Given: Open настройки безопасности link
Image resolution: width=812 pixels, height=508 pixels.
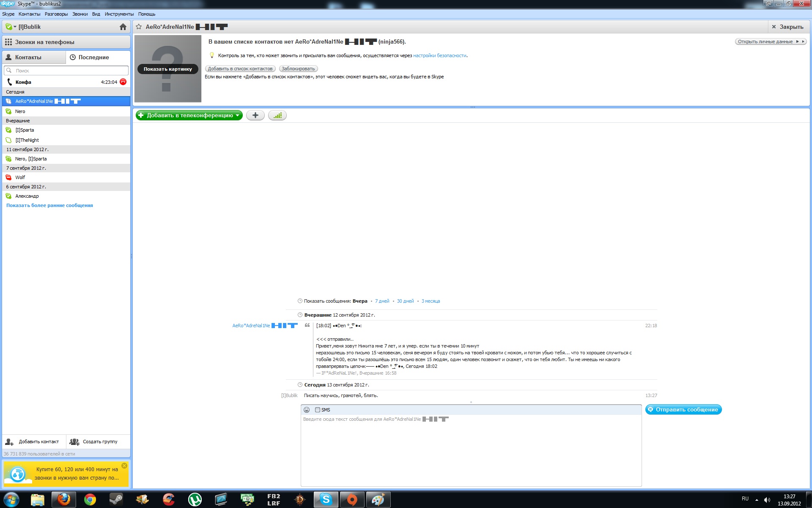Looking at the screenshot, I should tap(440, 55).
